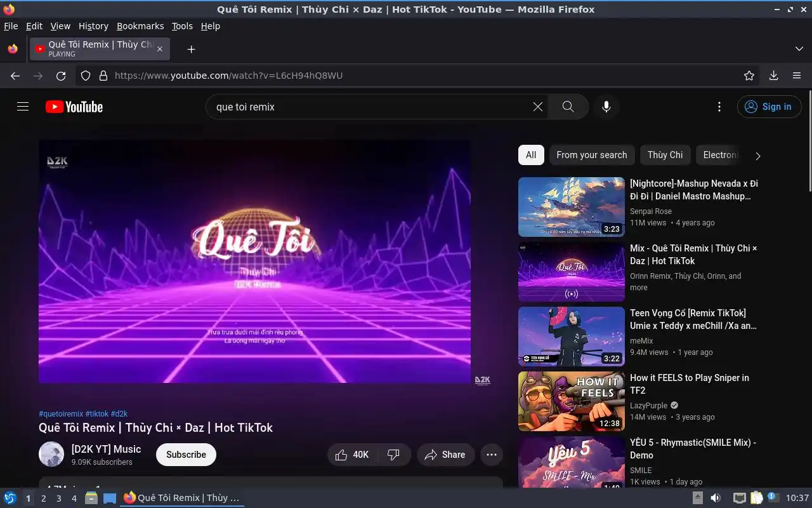This screenshot has height=508, width=812.
Task: Open Mix - Quê Tôi Remix thumbnail
Action: [x=572, y=272]
